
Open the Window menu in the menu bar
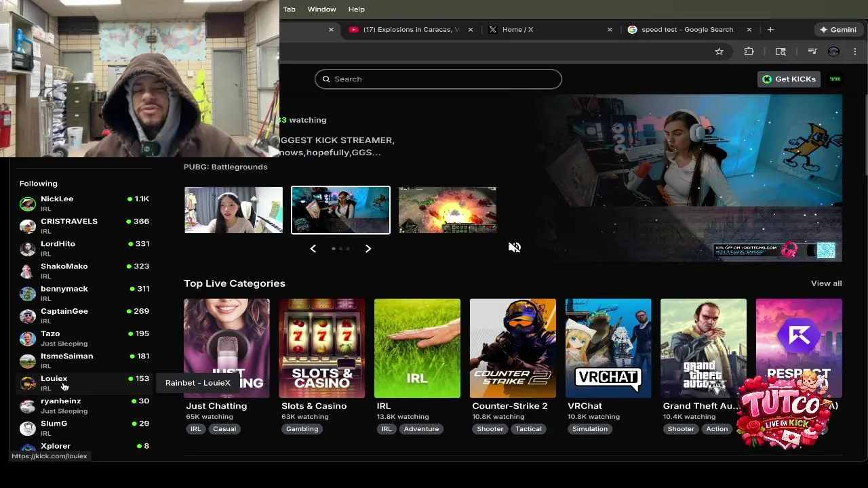(321, 9)
